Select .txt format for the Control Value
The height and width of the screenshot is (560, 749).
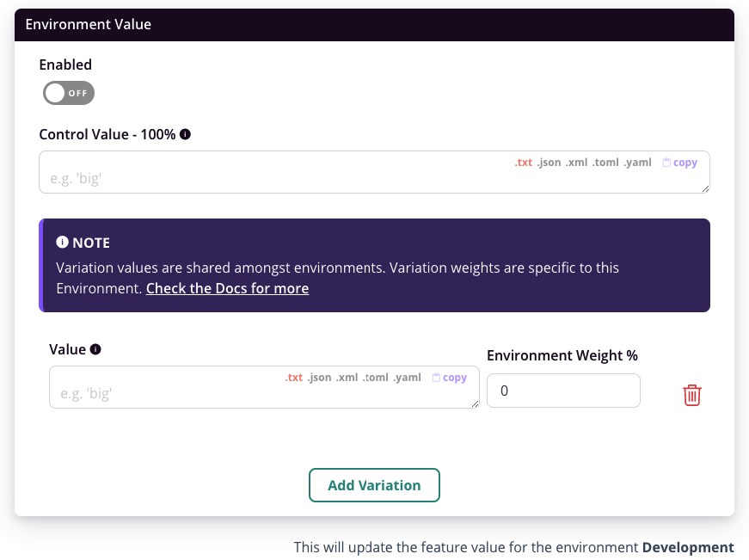(524, 162)
